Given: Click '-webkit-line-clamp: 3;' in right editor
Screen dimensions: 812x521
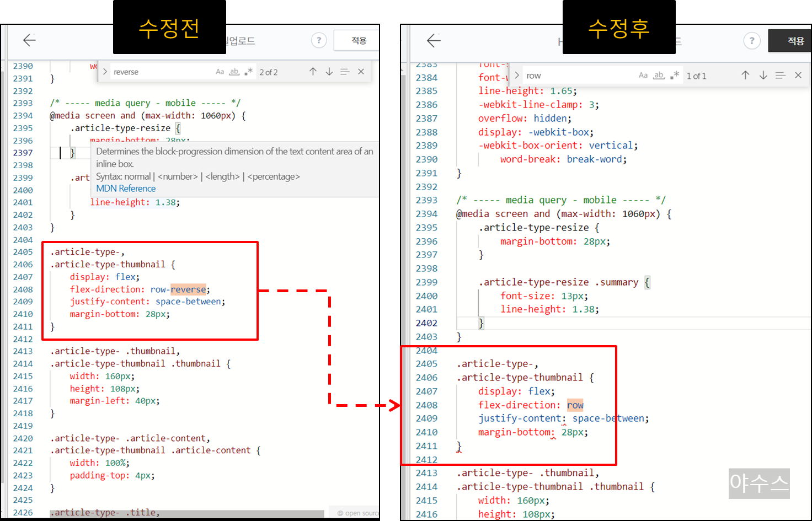Looking at the screenshot, I should (x=538, y=105).
